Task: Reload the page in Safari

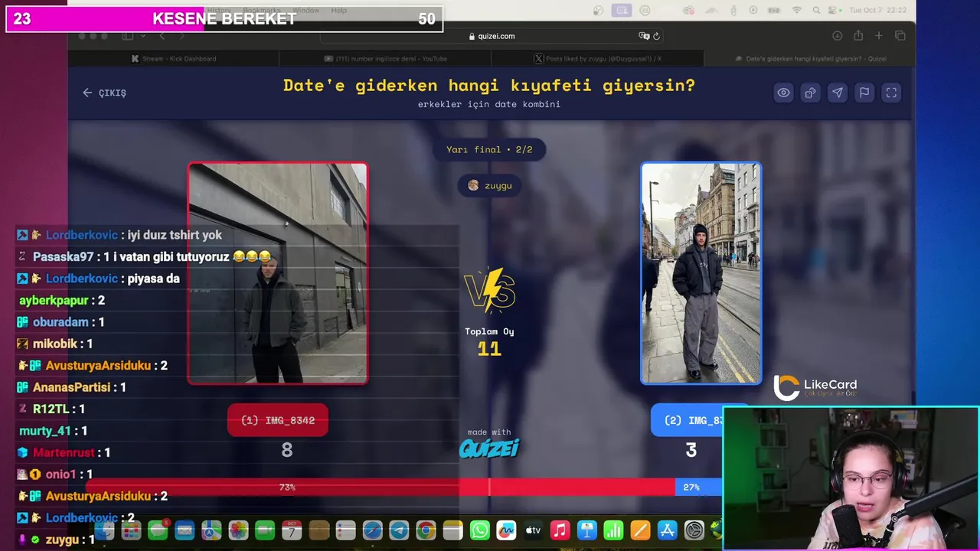Action: pos(656,36)
